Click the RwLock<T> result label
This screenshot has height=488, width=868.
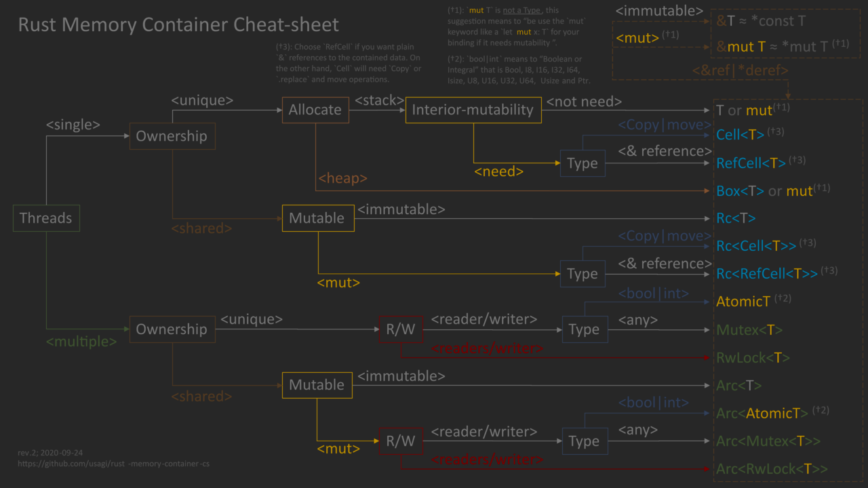[753, 357]
